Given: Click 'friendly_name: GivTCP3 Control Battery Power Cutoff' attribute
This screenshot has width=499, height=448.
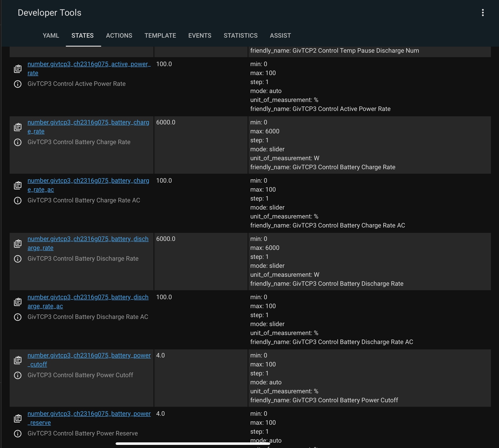Looking at the screenshot, I should click(x=324, y=400).
